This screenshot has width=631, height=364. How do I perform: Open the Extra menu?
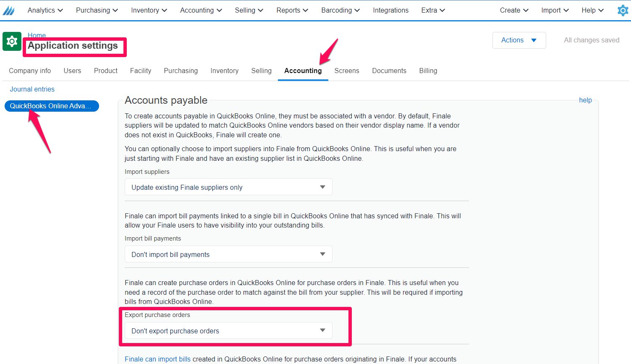(433, 10)
